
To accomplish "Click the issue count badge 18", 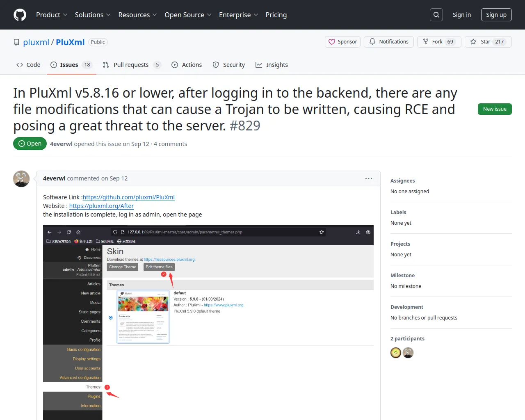I will (x=87, y=65).
